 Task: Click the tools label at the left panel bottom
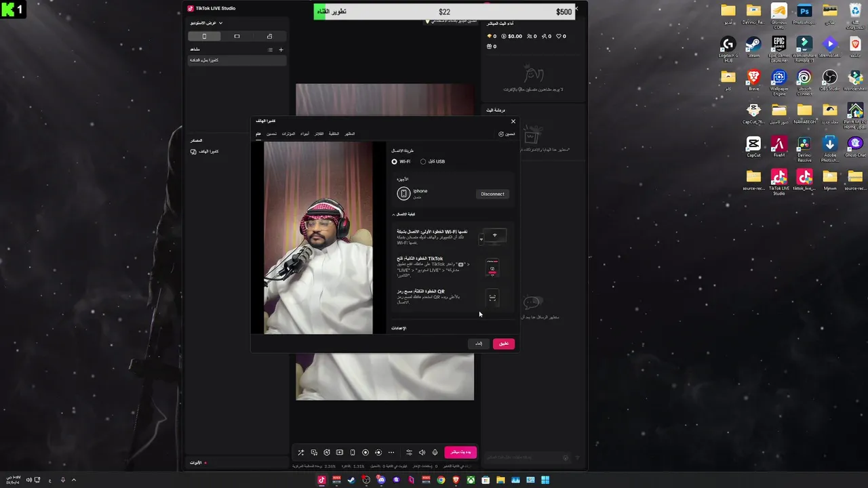point(196,463)
